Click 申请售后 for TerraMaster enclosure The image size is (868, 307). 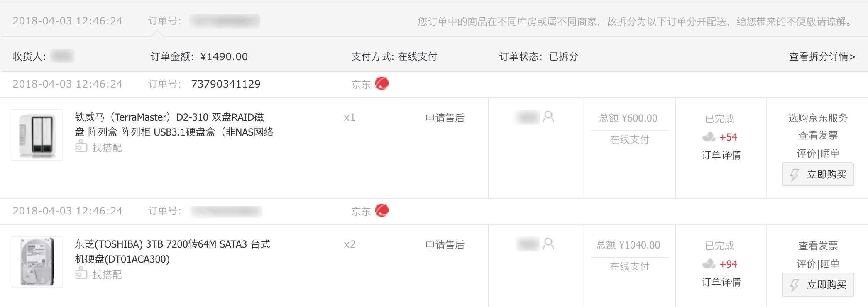[445, 118]
